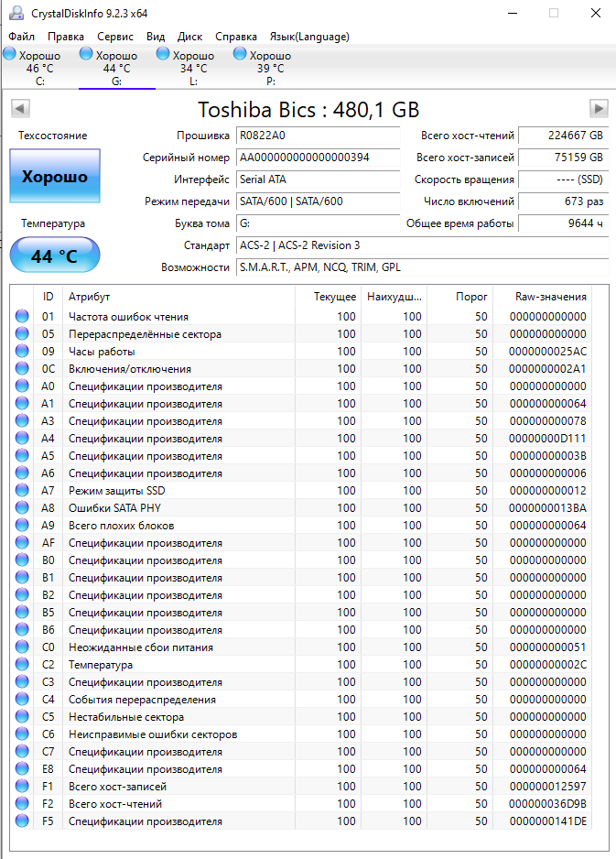Open the Вид menu

156,37
